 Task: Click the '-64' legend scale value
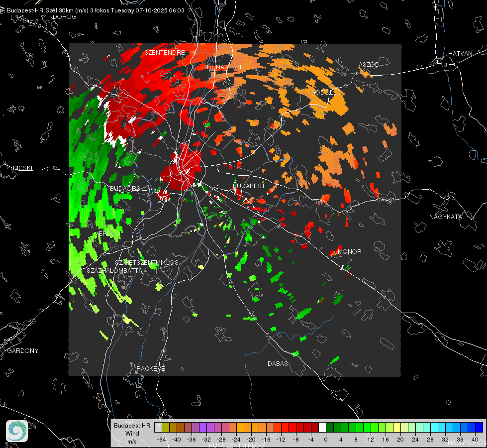(162, 440)
